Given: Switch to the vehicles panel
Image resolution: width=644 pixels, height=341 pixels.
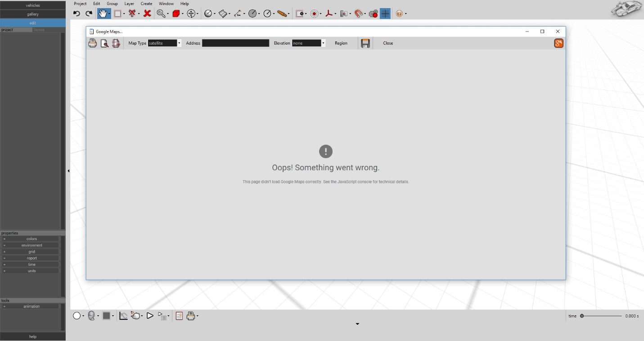Looking at the screenshot, I should [33, 5].
